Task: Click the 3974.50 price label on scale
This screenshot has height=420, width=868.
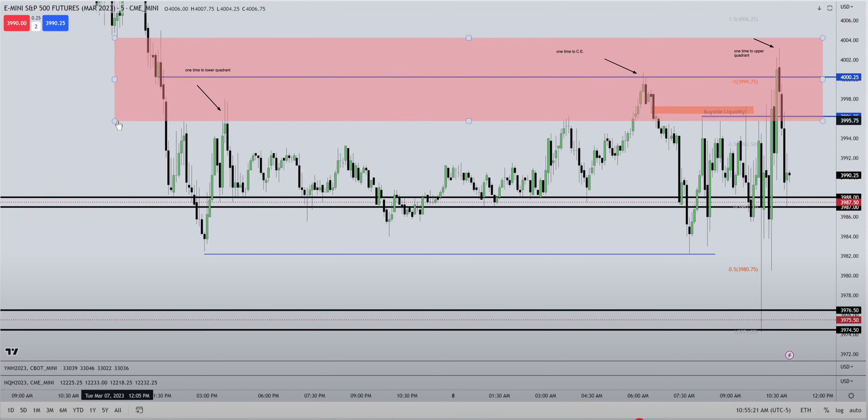Action: pos(849,330)
